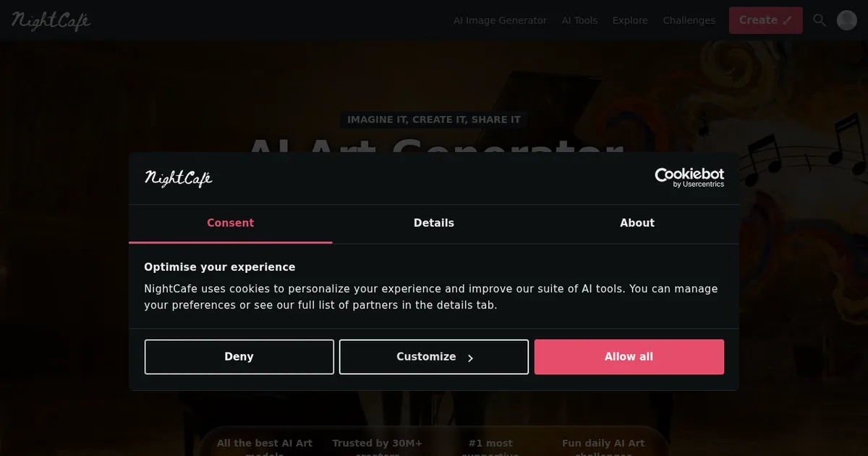This screenshot has height=456, width=868.
Task: Deny all cookies
Action: tap(239, 357)
